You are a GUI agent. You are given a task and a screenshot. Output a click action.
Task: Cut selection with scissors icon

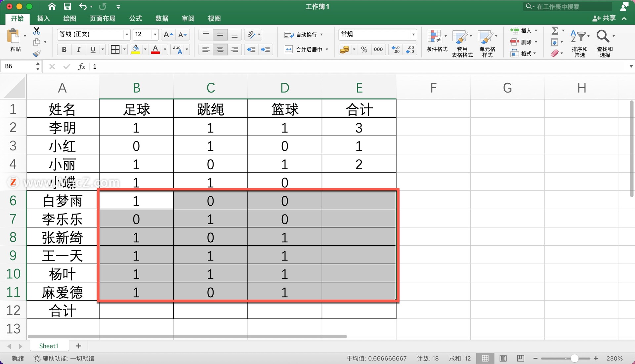tap(37, 31)
